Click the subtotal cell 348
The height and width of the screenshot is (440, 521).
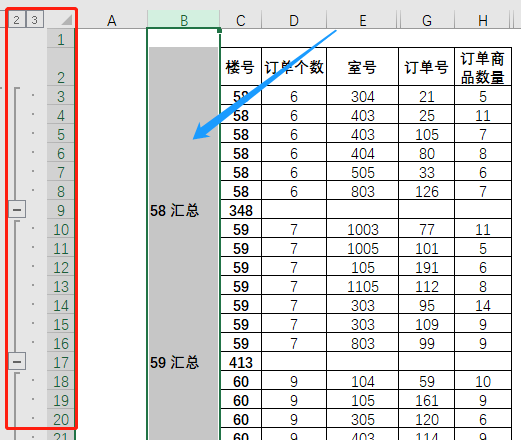[241, 210]
